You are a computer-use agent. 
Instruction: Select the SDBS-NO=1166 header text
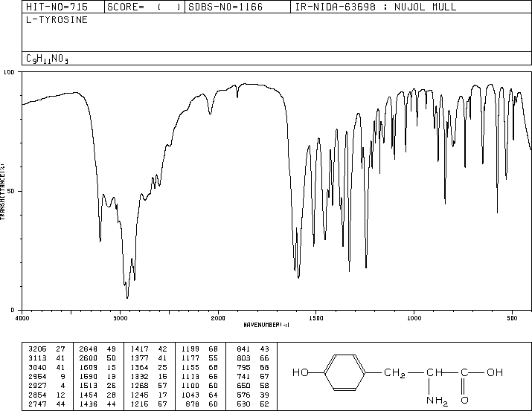[x=225, y=7]
